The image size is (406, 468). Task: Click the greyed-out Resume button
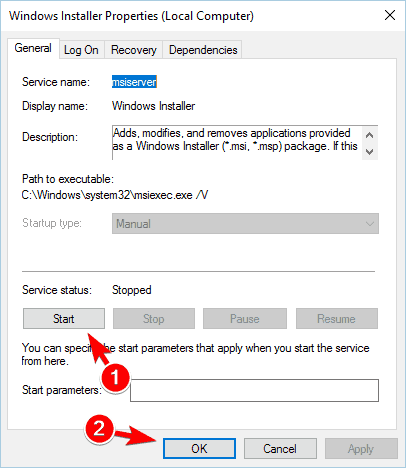[337, 319]
